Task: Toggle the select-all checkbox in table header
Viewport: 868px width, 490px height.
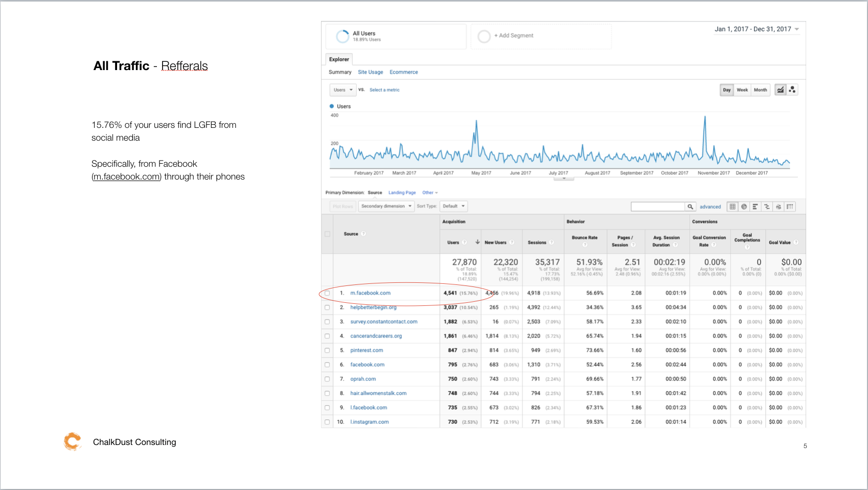Action: point(327,234)
